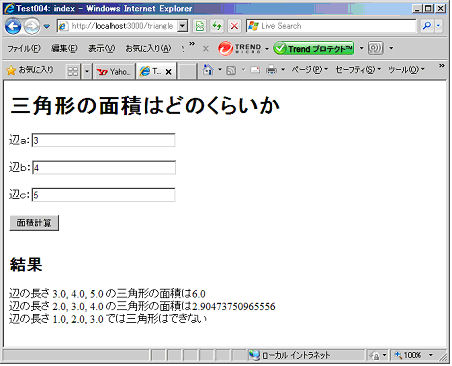This screenshot has width=452, height=366.
Task: Click the localhost:3000 address bar
Action: (x=118, y=26)
